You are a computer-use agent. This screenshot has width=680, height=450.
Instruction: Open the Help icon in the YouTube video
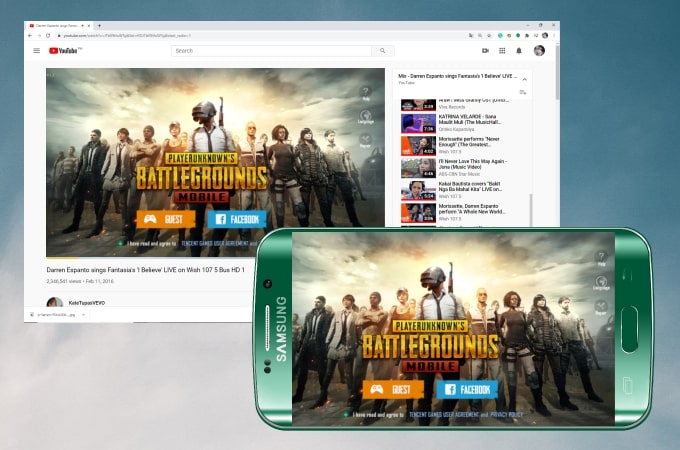pyautogui.click(x=366, y=93)
